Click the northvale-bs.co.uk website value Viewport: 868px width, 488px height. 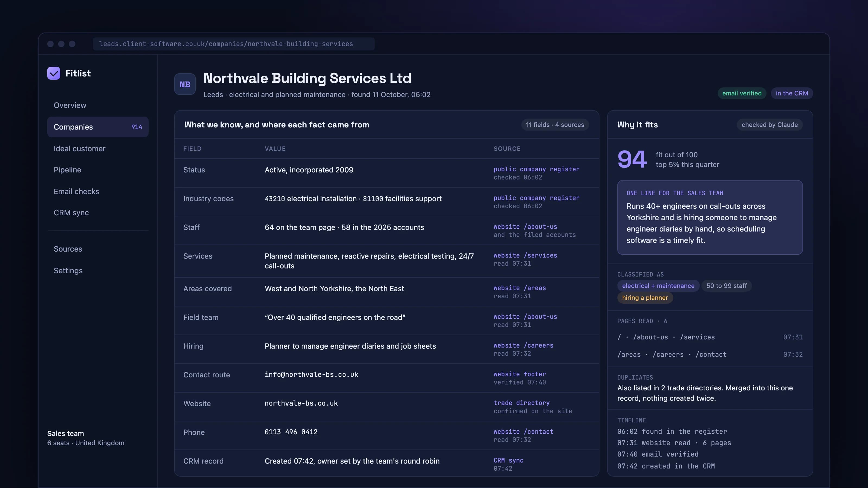pyautogui.click(x=301, y=403)
